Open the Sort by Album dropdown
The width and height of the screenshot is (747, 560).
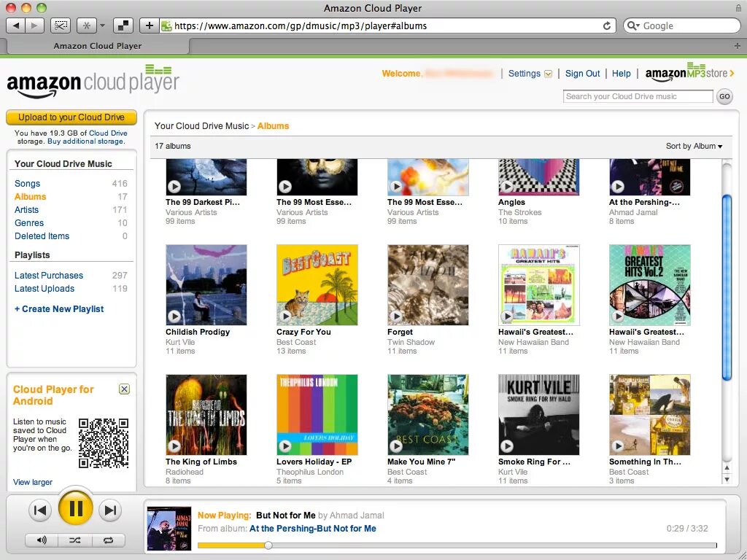(x=694, y=146)
